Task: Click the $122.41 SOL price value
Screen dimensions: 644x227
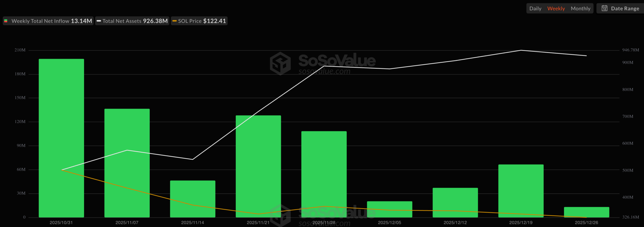Action: [215, 21]
